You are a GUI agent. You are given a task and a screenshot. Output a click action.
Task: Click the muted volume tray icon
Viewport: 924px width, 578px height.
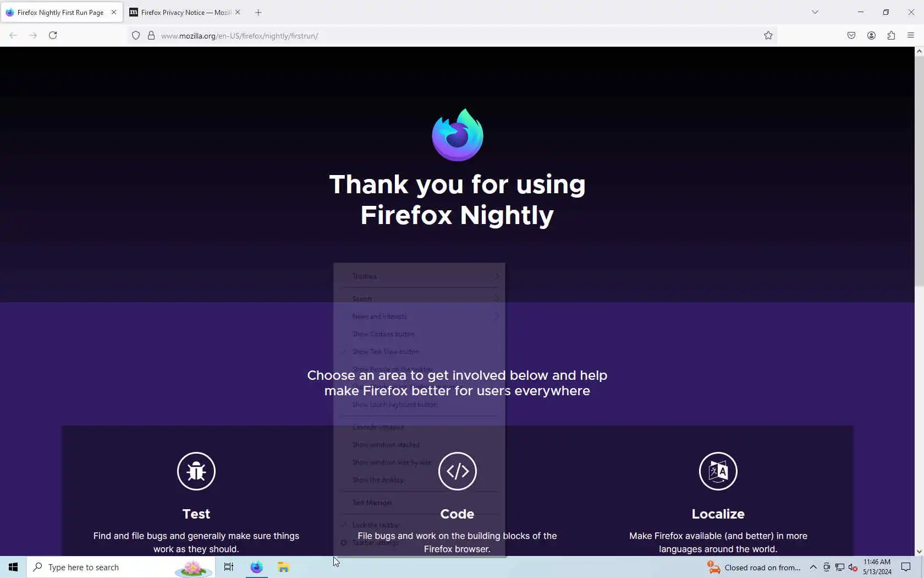point(853,568)
